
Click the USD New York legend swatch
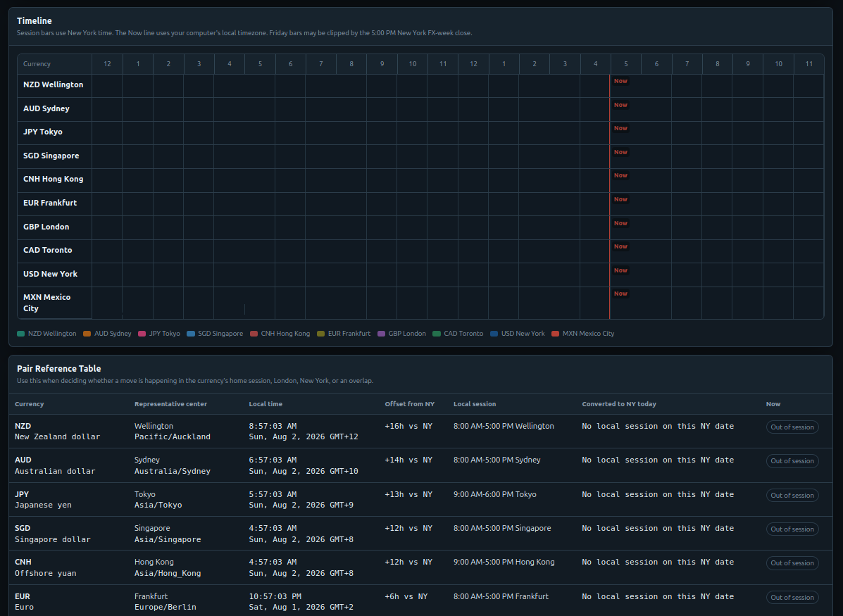pyautogui.click(x=494, y=334)
